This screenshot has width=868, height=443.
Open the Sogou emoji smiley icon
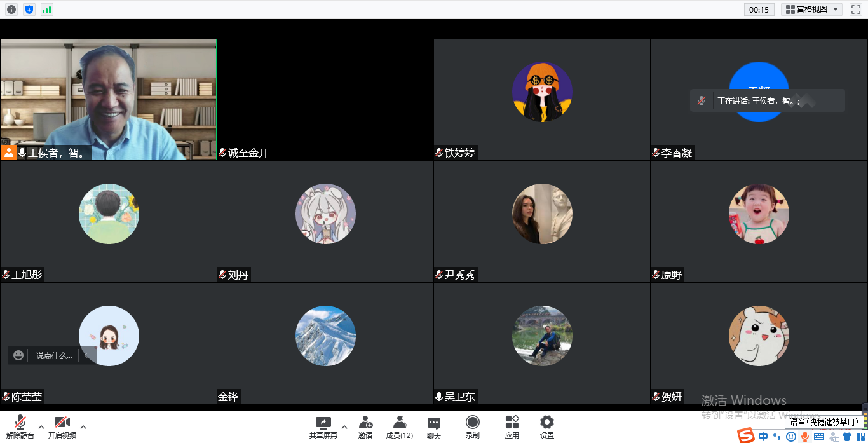point(790,437)
